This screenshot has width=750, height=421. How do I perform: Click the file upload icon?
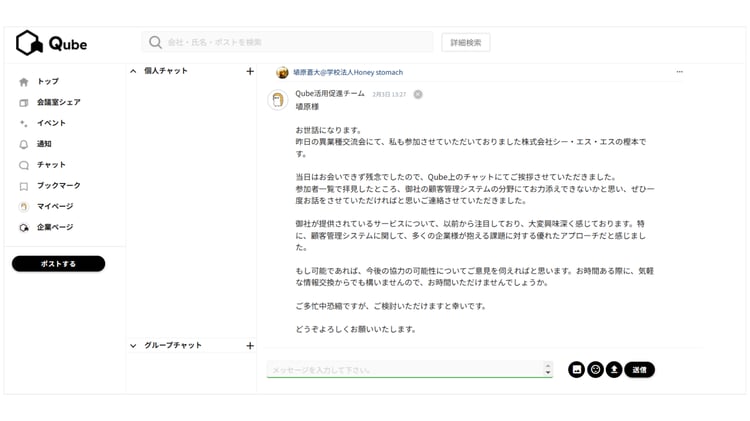[614, 369]
